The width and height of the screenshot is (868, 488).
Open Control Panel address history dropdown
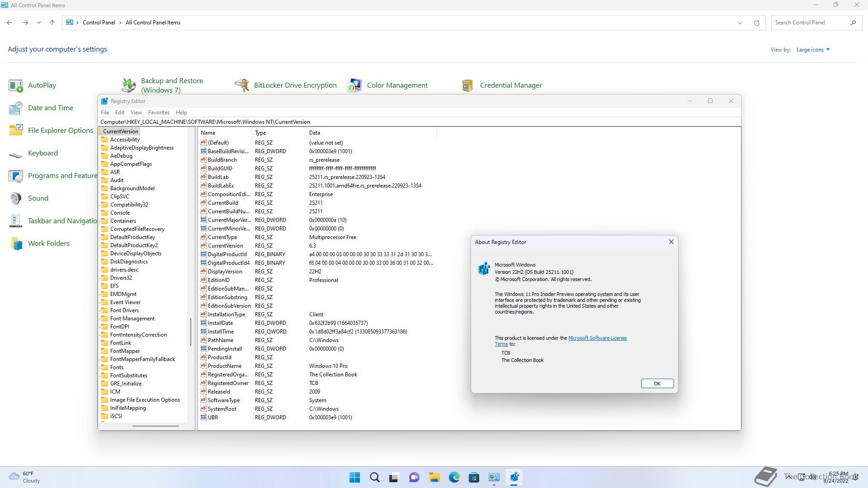[x=740, y=23]
